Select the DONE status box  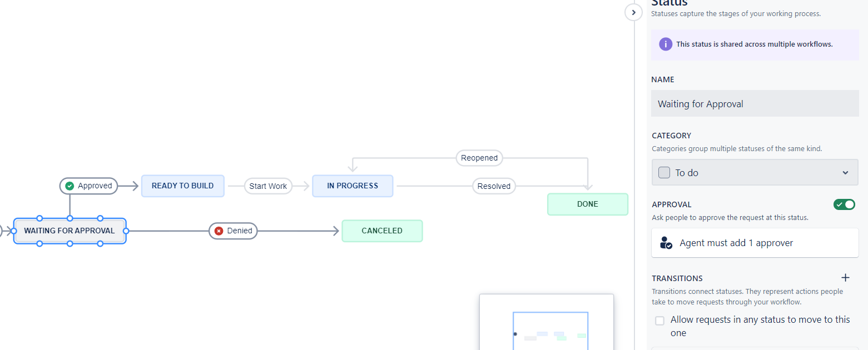coord(588,204)
